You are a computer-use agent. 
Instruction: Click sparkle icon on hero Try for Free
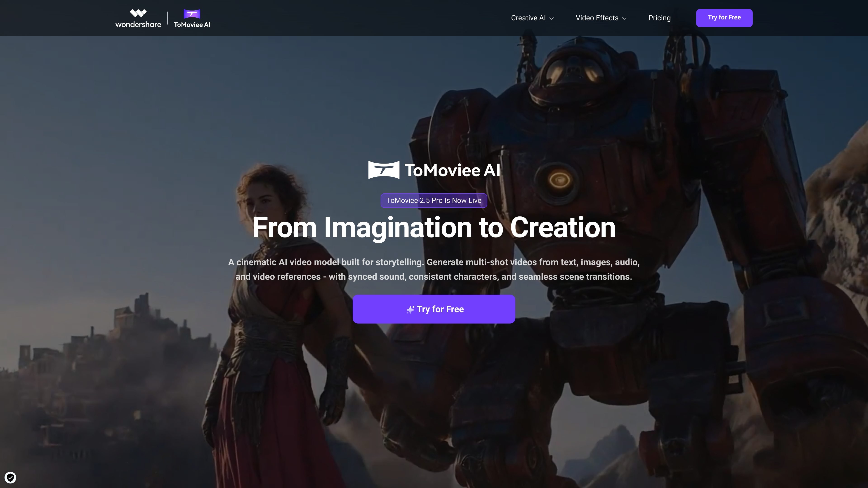click(x=410, y=310)
